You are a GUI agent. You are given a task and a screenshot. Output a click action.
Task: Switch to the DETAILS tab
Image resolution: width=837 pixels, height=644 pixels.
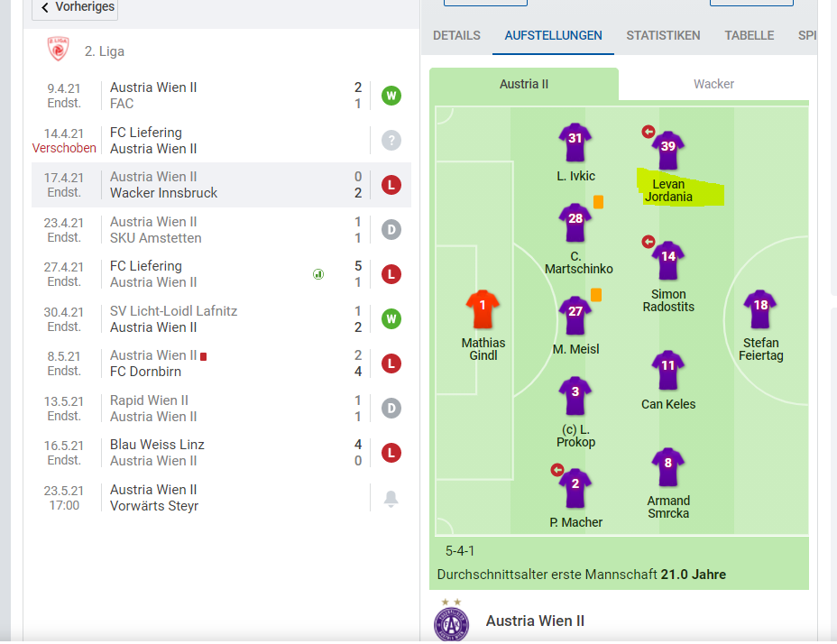(456, 35)
